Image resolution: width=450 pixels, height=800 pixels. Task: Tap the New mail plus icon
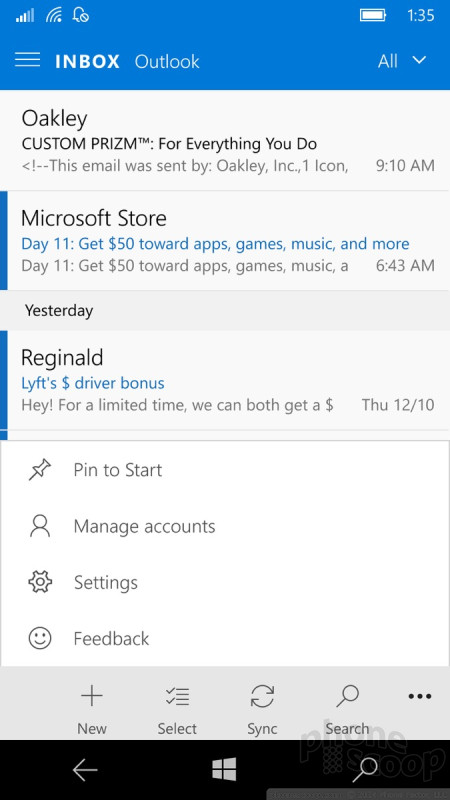(x=92, y=696)
